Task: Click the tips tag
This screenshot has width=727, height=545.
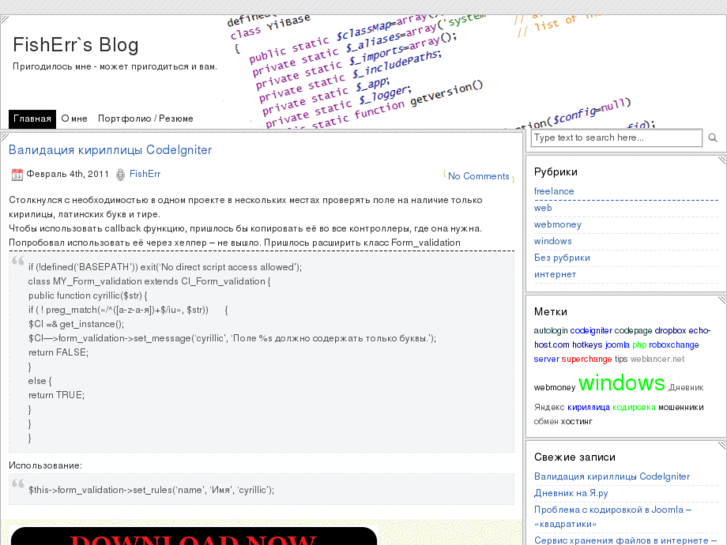Action: (621, 359)
